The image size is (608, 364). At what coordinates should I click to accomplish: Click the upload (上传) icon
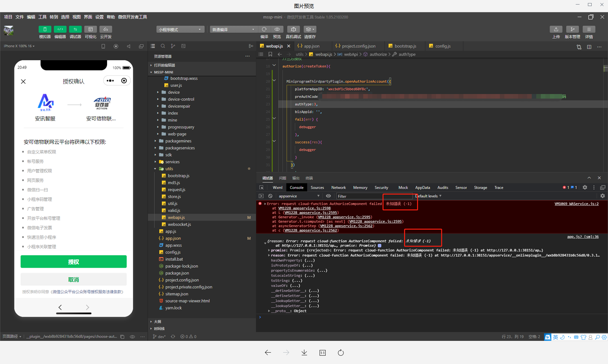(556, 29)
